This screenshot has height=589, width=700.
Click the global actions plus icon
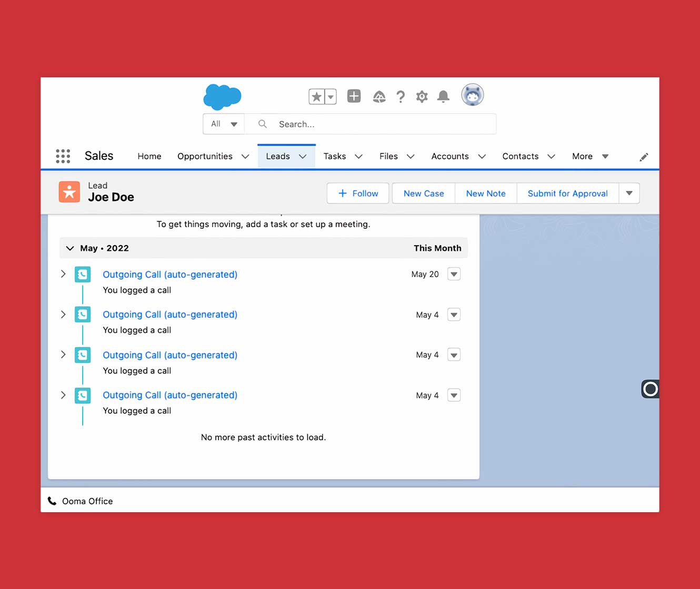point(354,96)
